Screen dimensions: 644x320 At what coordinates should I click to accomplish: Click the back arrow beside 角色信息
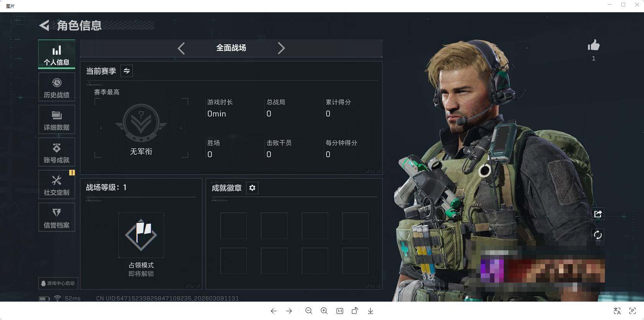click(x=44, y=26)
